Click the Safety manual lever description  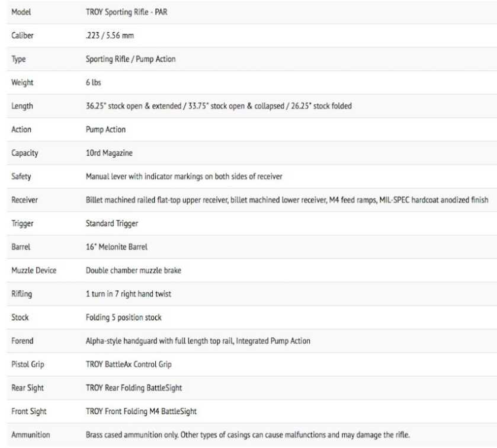click(184, 177)
